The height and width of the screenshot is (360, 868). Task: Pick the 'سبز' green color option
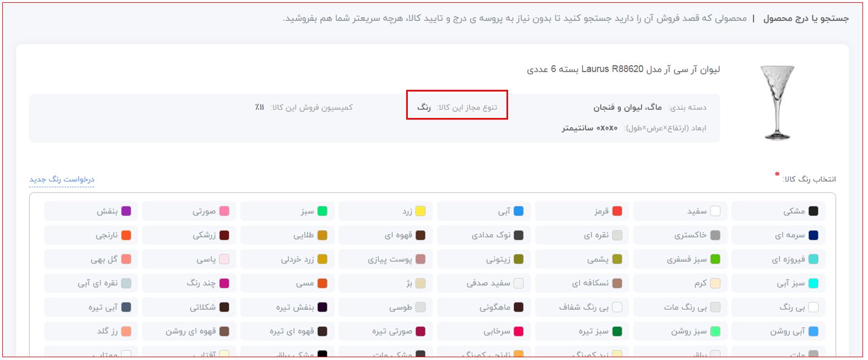[x=287, y=211]
